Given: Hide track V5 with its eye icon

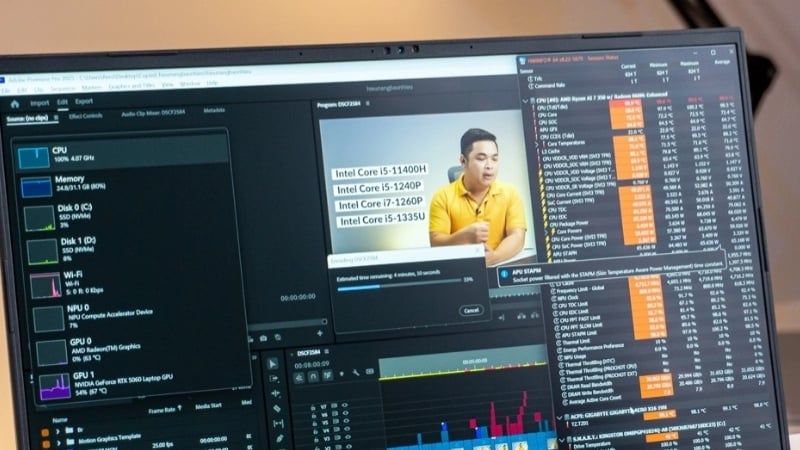Looking at the screenshot, I should pos(347,421).
